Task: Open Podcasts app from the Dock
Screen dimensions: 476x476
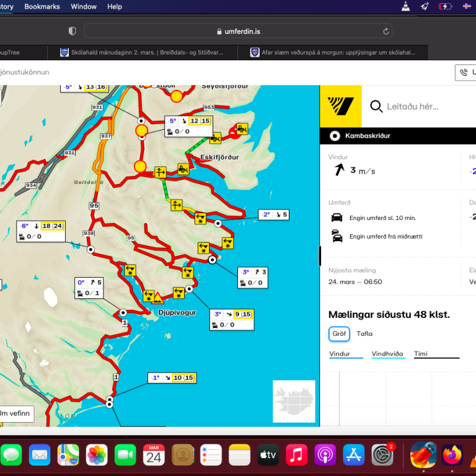Action: pos(325,456)
